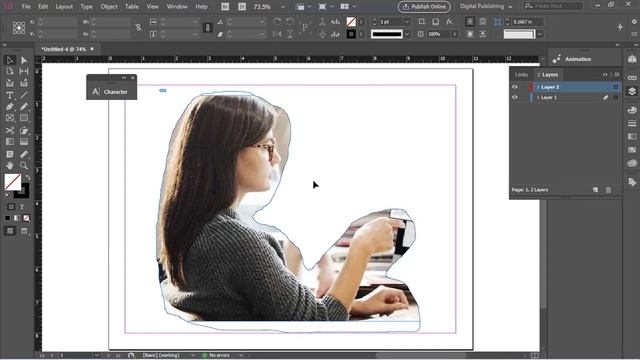The image size is (640, 360).
Task: Switch to Normal view mode
Action: click(10, 231)
